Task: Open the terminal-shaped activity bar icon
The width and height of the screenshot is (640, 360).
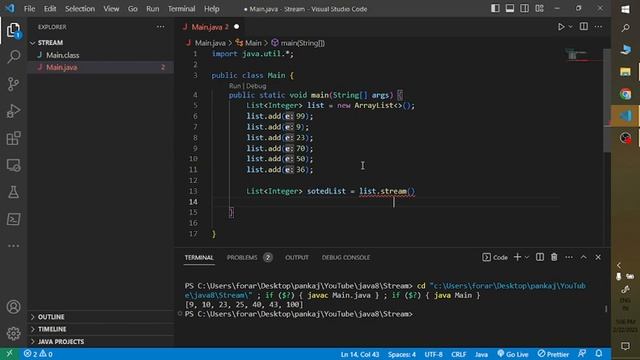Action: click(x=13, y=219)
